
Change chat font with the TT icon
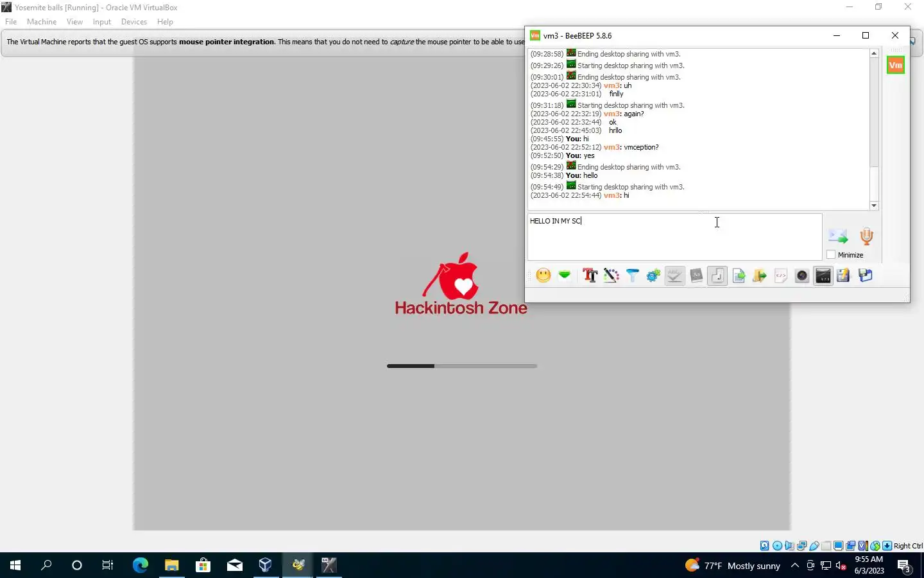tap(590, 276)
